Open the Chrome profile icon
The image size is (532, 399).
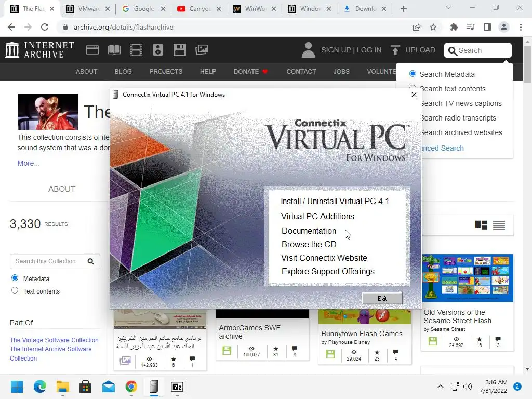[504, 27]
